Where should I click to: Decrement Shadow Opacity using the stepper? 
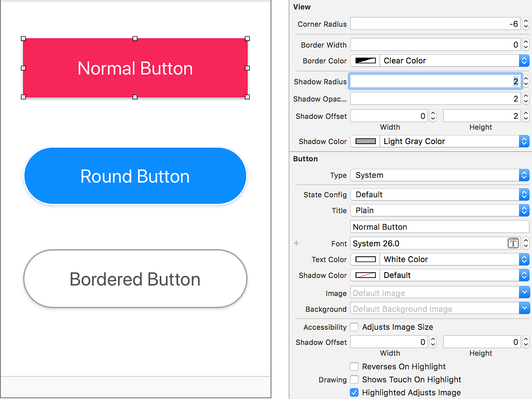point(526,101)
